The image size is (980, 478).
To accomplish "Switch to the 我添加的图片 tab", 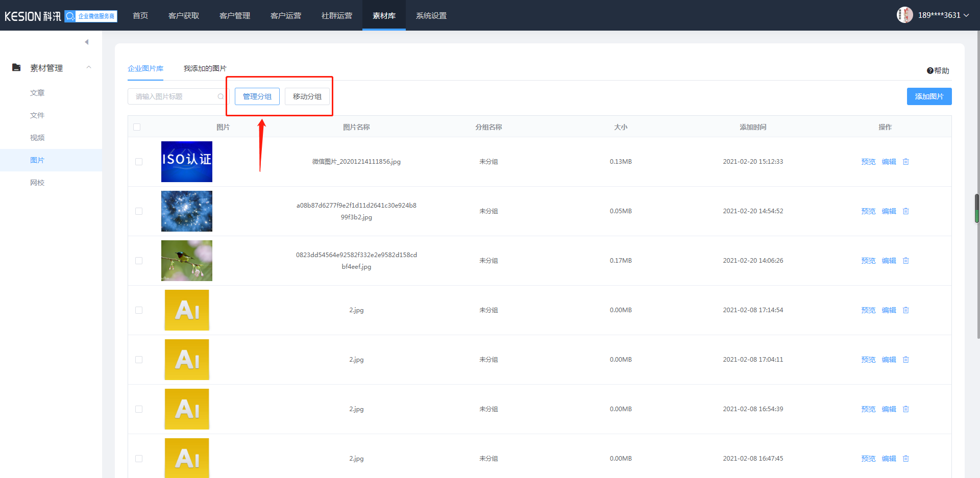I will (x=205, y=68).
